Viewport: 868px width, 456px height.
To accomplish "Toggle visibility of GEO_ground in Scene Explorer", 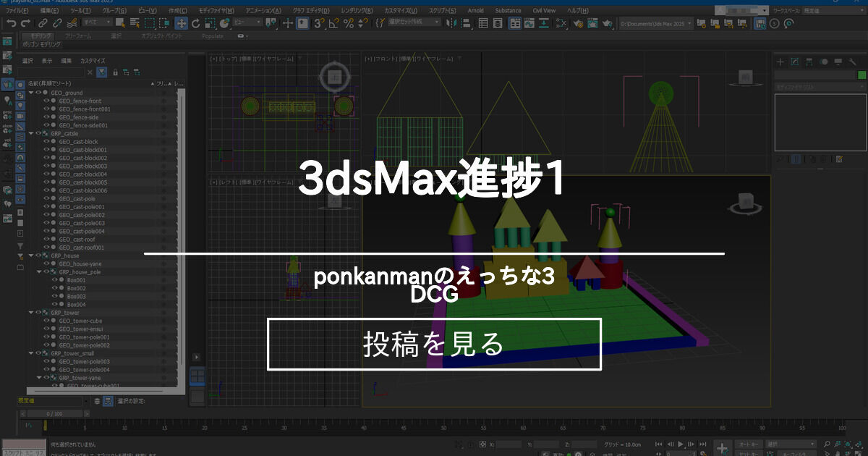I will tap(38, 93).
